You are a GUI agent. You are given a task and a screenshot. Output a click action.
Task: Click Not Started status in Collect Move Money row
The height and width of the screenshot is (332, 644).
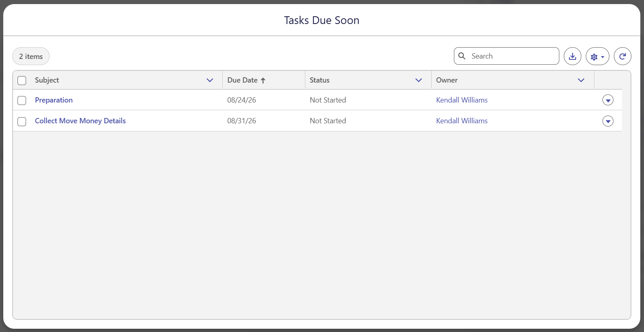[x=328, y=121]
